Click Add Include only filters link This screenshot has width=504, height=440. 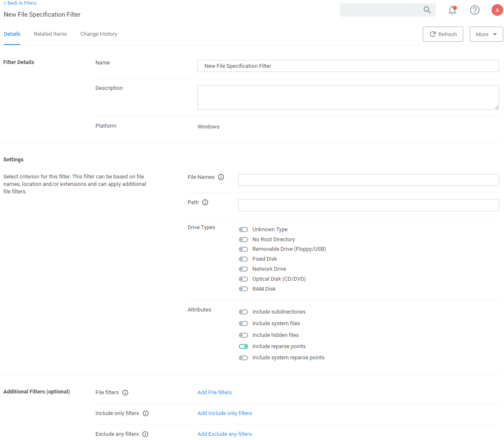click(x=225, y=413)
